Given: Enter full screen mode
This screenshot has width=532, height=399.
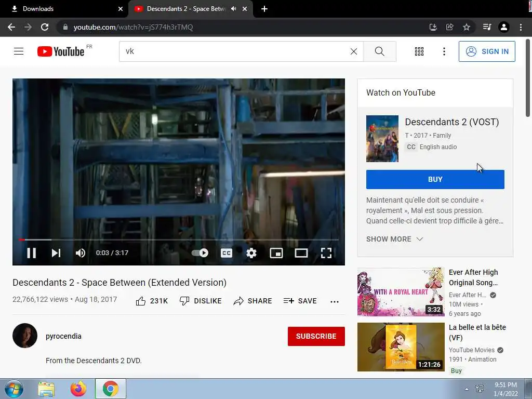Looking at the screenshot, I should pos(326,253).
